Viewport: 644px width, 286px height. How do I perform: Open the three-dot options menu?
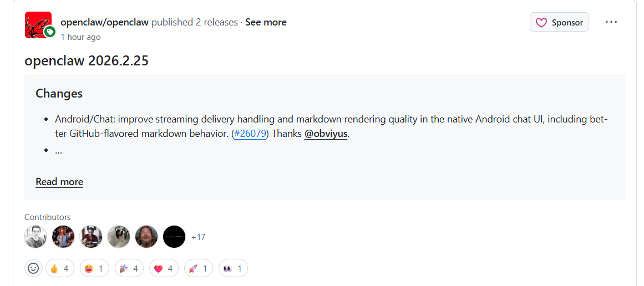611,22
